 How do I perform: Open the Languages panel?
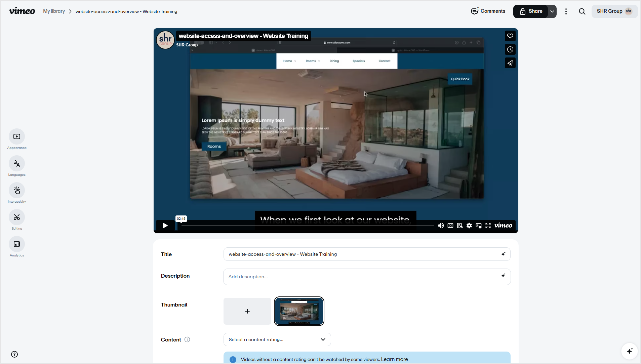[x=17, y=164]
